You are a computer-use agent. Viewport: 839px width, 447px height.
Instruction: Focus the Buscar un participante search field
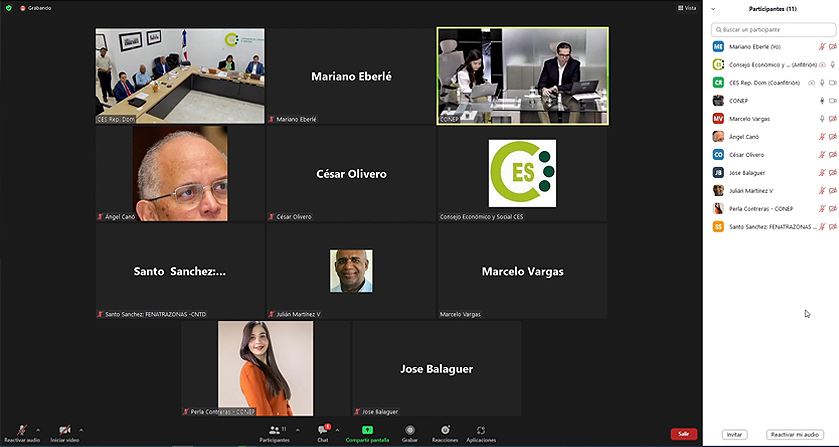pyautogui.click(x=773, y=30)
